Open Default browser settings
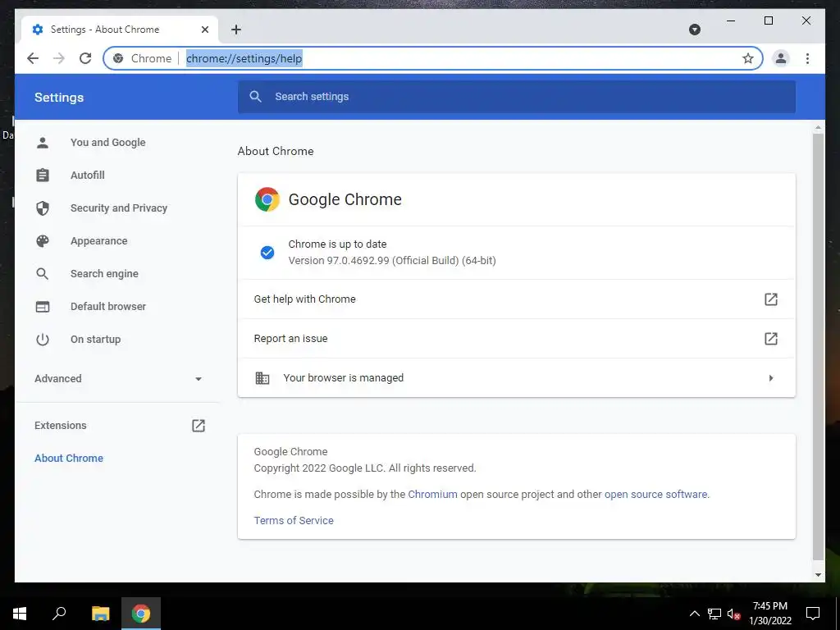This screenshot has width=840, height=630. 108,307
